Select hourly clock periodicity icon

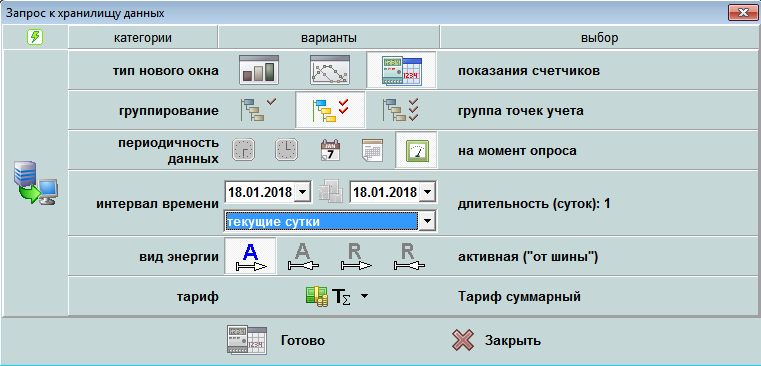click(287, 150)
